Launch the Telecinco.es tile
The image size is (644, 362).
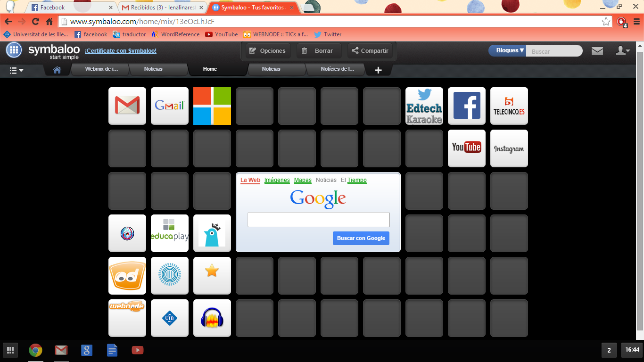coord(509,106)
